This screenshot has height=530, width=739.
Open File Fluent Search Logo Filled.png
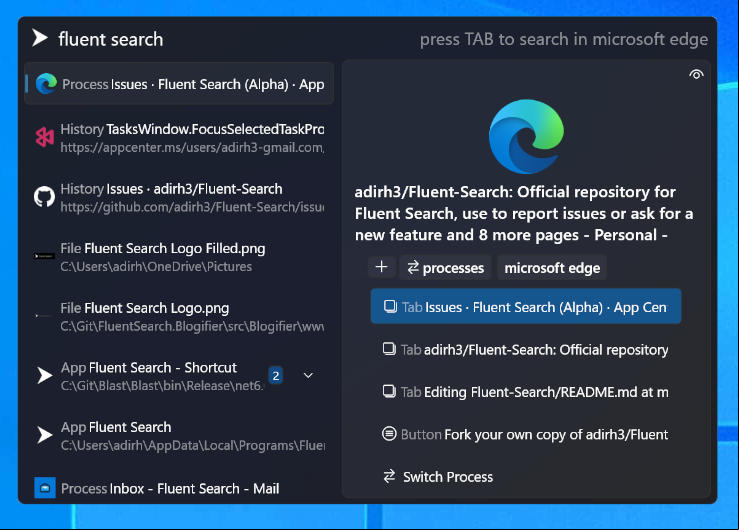179,257
